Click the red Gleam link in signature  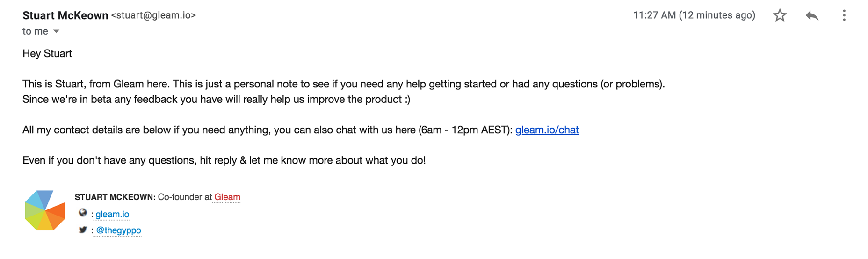click(x=227, y=197)
